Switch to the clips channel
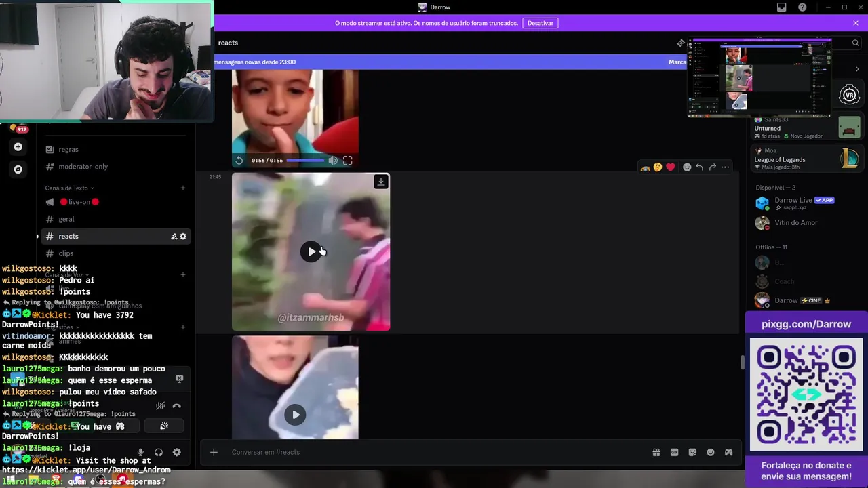The width and height of the screenshot is (868, 488). click(66, 253)
